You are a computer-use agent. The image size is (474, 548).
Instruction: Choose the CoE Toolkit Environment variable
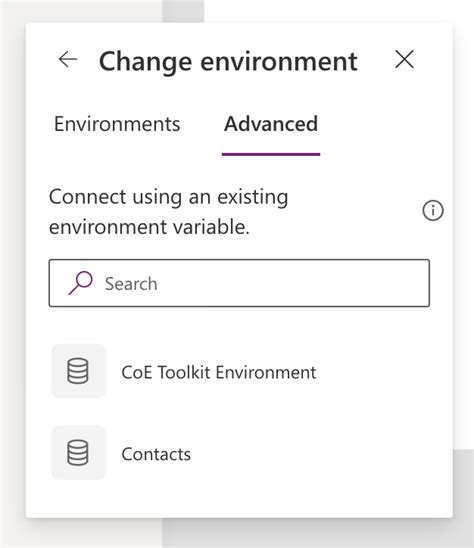pyautogui.click(x=219, y=372)
